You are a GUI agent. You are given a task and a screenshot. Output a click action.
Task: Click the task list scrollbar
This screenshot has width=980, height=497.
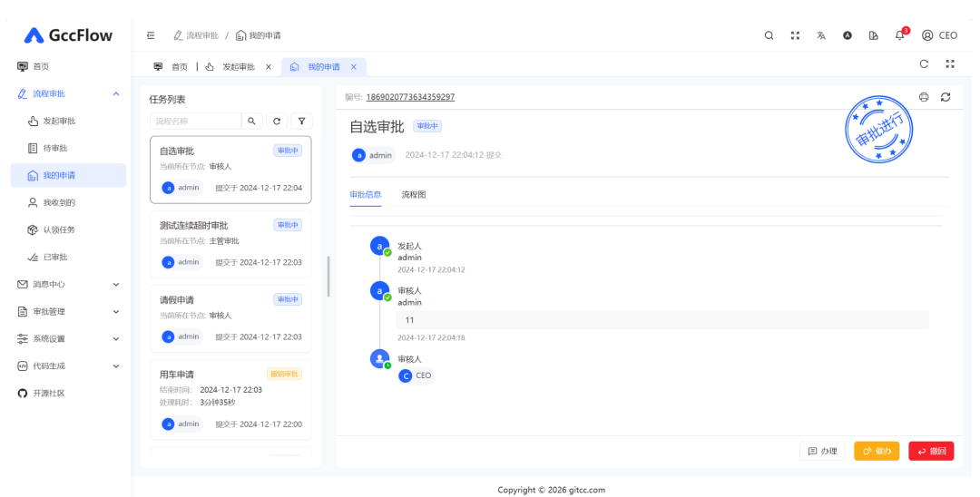pos(328,276)
